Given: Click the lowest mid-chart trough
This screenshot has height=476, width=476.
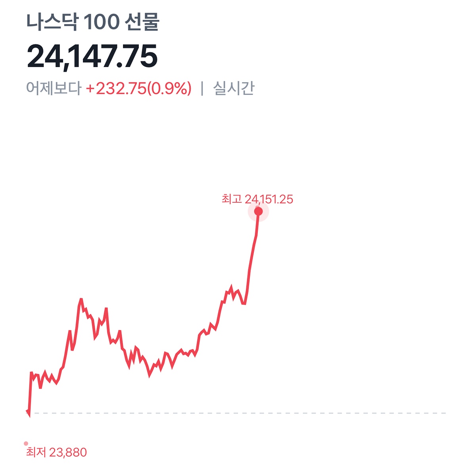Looking at the screenshot, I should (x=150, y=375).
